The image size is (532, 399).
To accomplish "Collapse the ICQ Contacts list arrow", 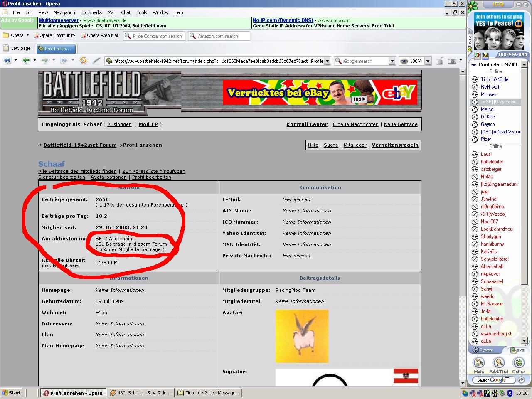I will (473, 65).
